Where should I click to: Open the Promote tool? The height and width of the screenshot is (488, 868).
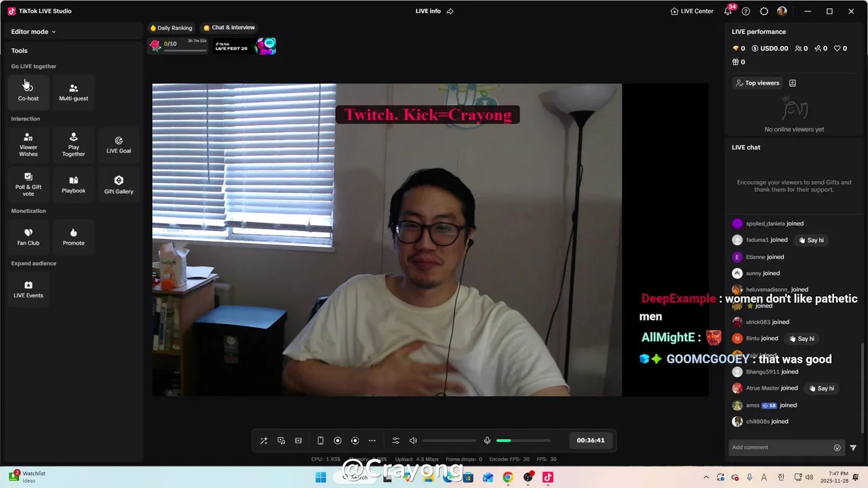[x=73, y=237]
